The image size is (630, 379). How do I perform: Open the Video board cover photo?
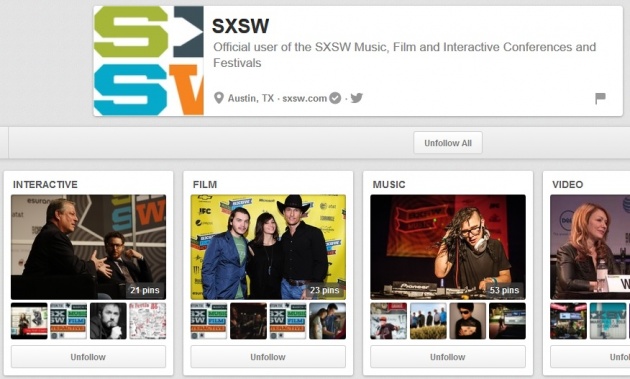pyautogui.click(x=590, y=247)
